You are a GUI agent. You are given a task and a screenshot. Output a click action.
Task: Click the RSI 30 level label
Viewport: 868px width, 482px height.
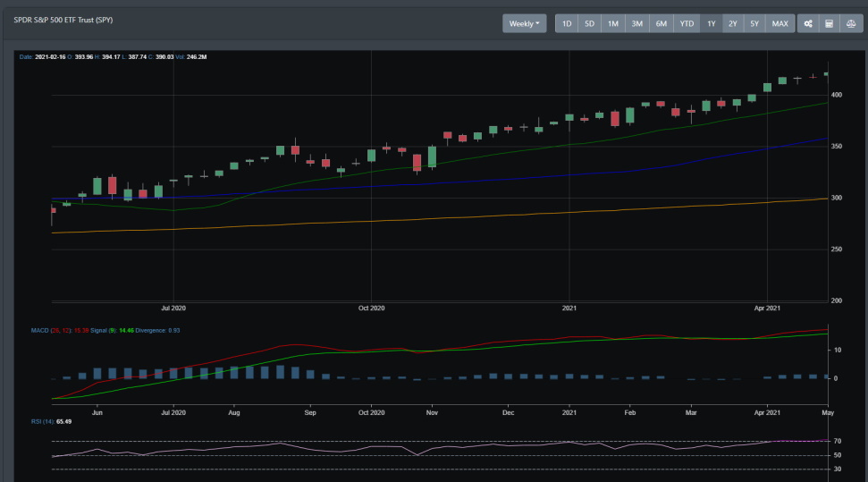coord(838,469)
